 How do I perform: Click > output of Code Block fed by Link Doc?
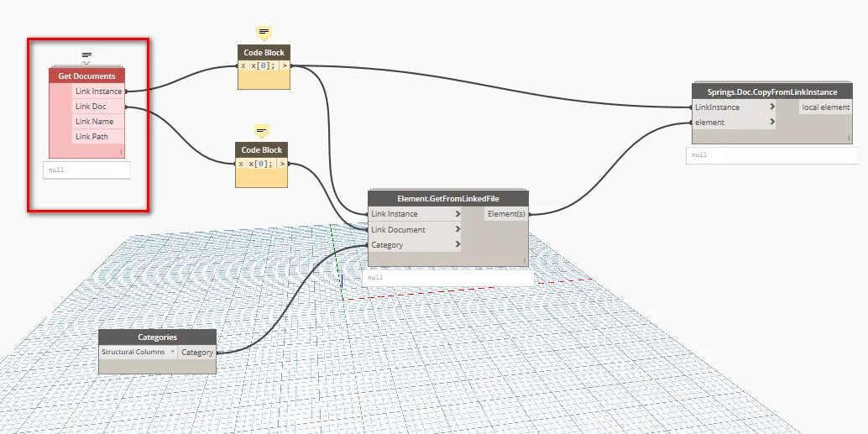coord(282,164)
